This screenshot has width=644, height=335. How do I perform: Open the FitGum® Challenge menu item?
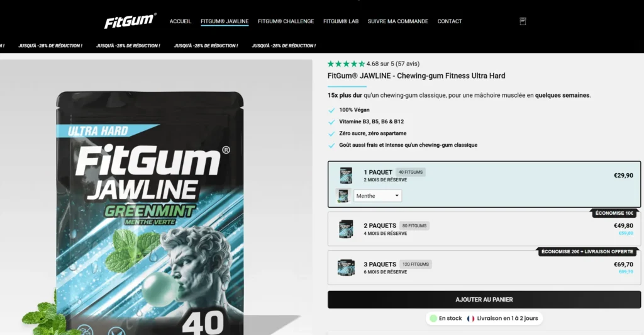tap(286, 21)
